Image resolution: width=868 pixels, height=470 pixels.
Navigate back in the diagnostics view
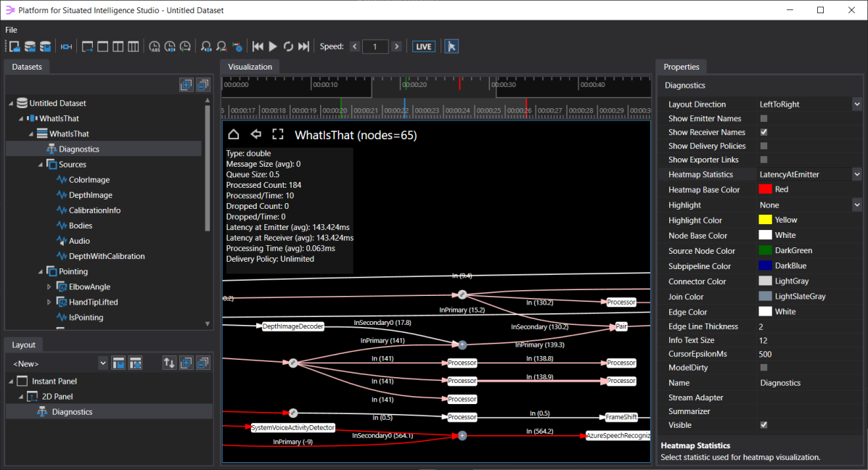click(x=255, y=134)
